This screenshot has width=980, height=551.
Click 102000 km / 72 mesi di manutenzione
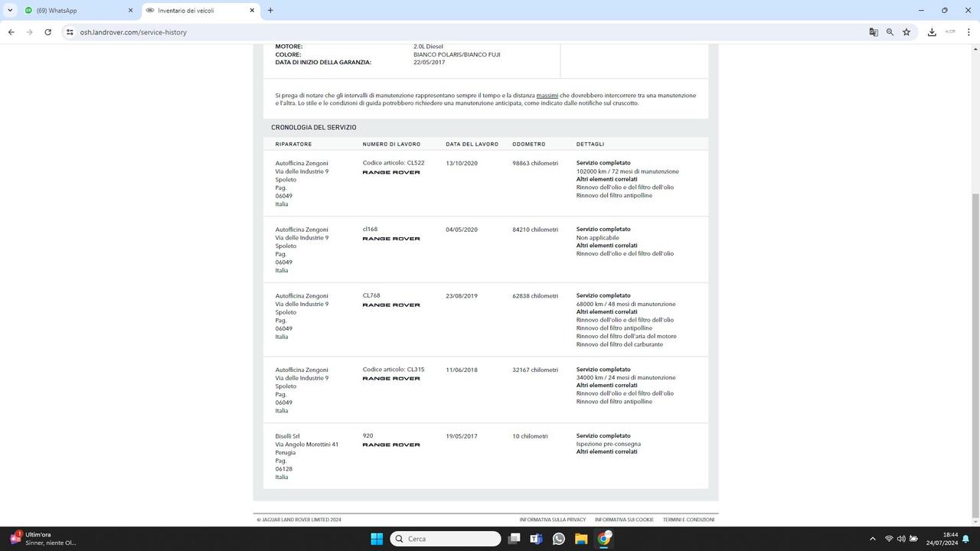click(628, 171)
